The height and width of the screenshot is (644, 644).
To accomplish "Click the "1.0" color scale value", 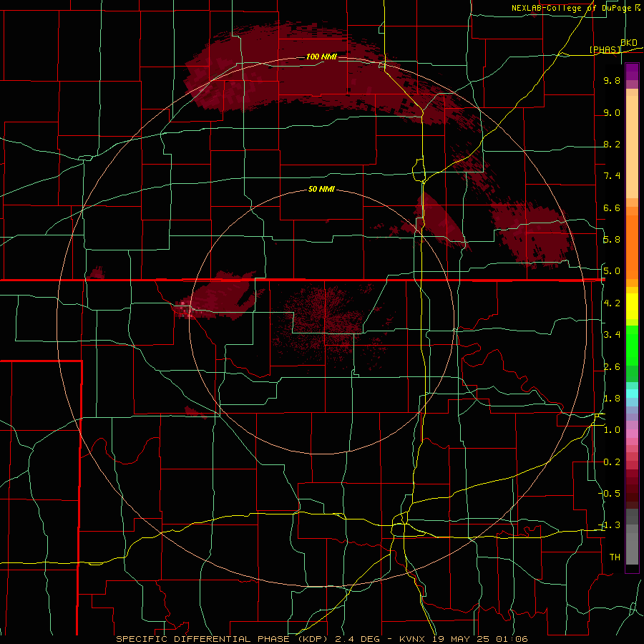I will point(612,429).
